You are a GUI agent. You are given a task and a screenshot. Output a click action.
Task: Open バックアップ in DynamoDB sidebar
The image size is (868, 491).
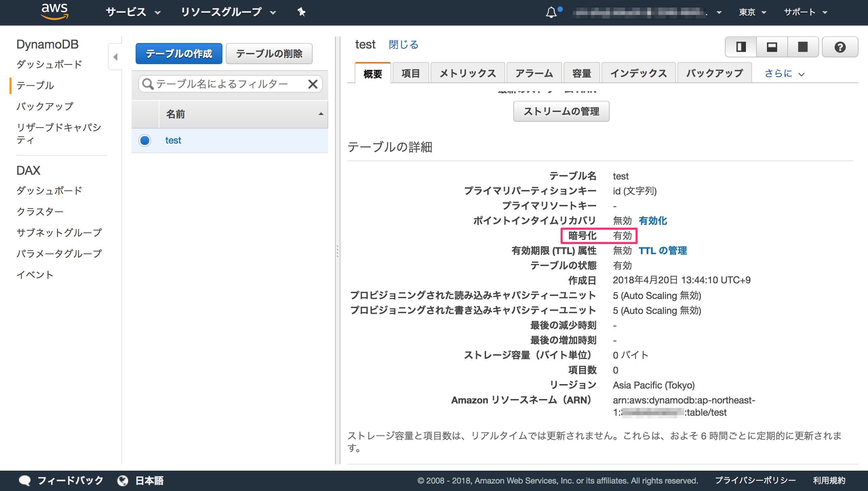pyautogui.click(x=45, y=107)
